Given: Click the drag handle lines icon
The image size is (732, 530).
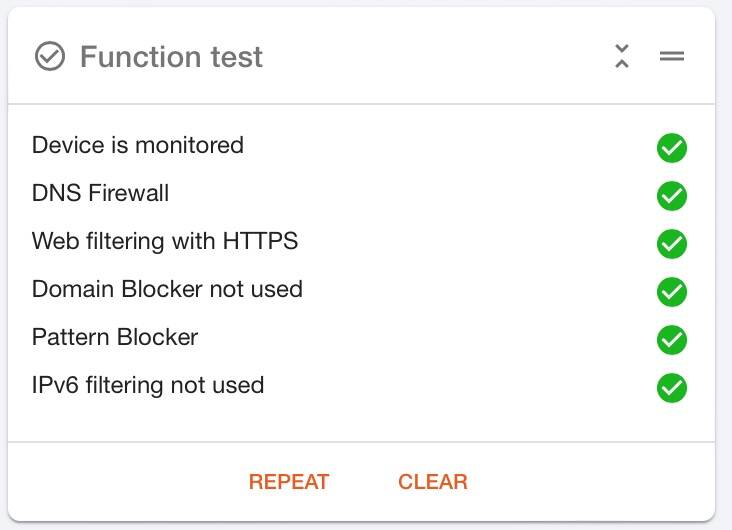Looking at the screenshot, I should click(x=672, y=56).
